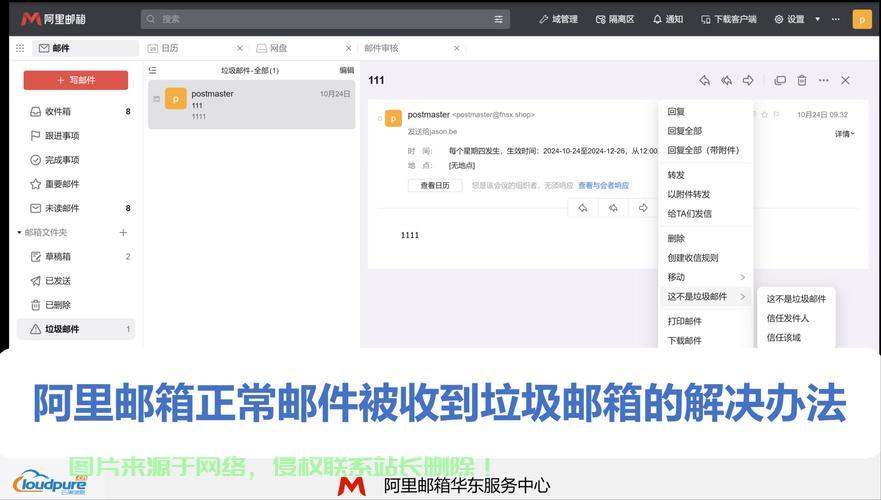Add a new mailbox folder with plus icon
This screenshot has height=500, width=881.
(x=123, y=232)
